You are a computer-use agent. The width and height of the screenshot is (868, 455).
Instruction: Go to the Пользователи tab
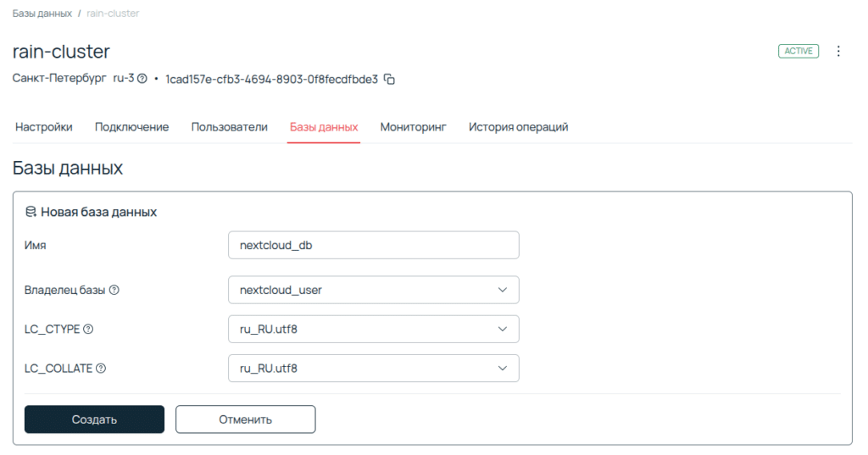click(x=229, y=127)
